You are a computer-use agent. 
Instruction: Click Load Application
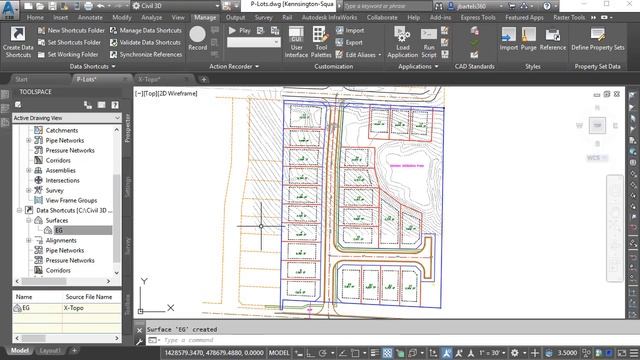click(x=402, y=42)
